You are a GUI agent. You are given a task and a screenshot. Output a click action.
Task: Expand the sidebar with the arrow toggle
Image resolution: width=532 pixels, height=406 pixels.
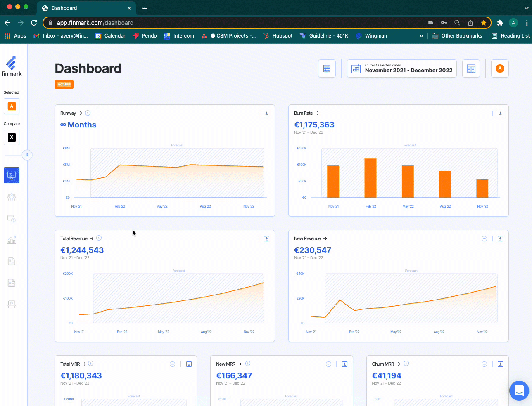click(x=27, y=155)
